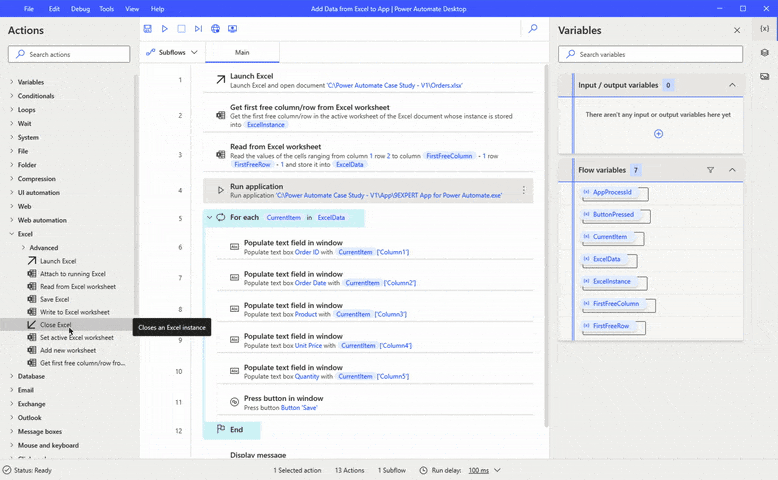Select the Populate Order ID text field step
The image size is (778, 480).
[x=375, y=247]
